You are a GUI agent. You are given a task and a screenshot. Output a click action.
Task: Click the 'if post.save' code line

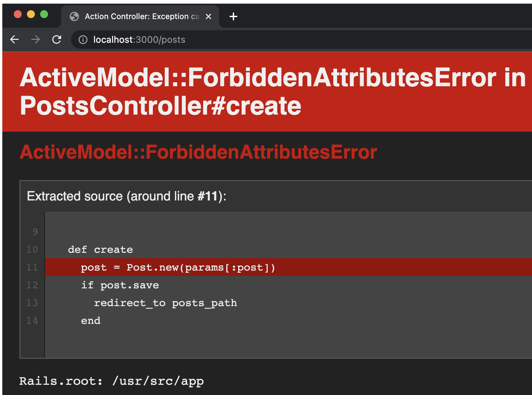[x=120, y=285]
